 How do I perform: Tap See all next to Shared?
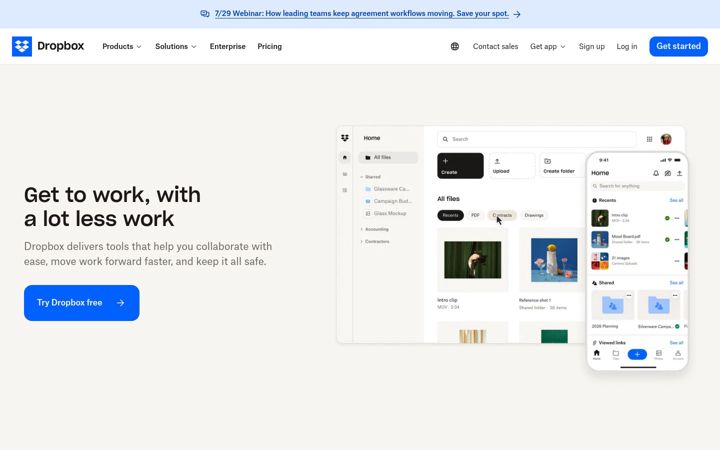pyautogui.click(x=676, y=283)
